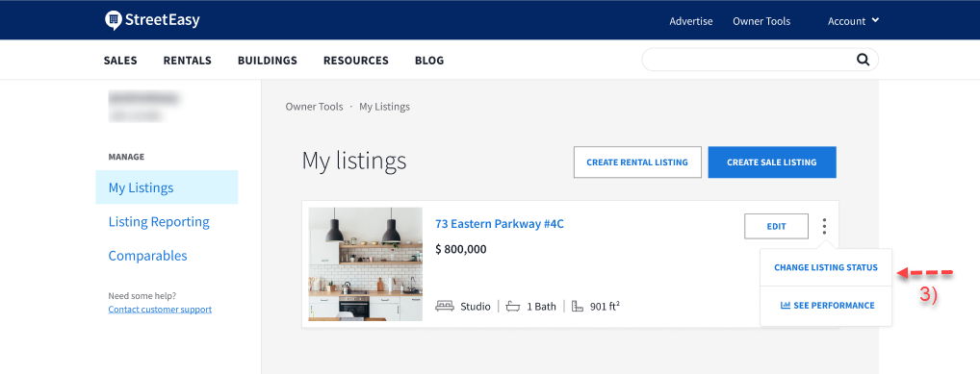Open Owner Tools in the top bar
This screenshot has height=374, width=980.
[761, 21]
